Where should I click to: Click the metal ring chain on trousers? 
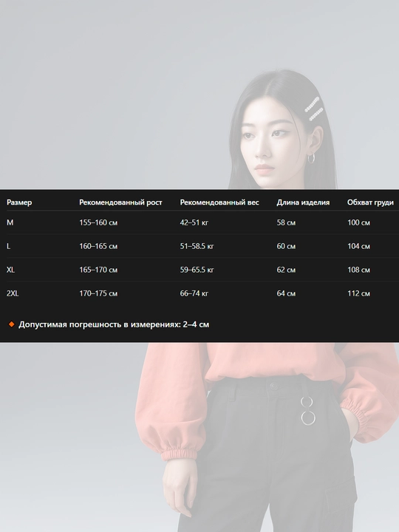click(x=307, y=411)
